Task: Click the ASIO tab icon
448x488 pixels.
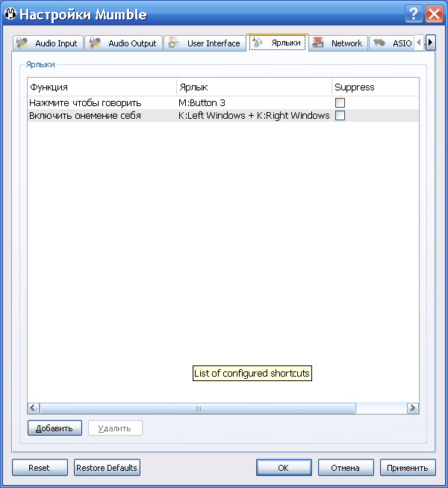Action: 379,43
